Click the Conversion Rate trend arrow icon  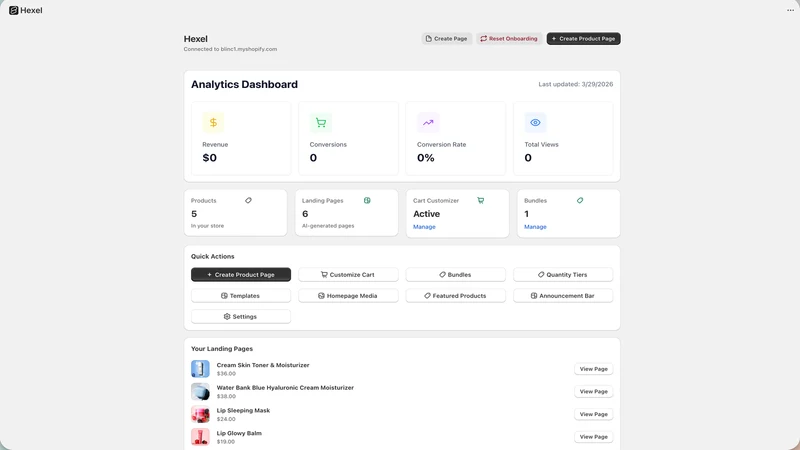pyautogui.click(x=428, y=122)
